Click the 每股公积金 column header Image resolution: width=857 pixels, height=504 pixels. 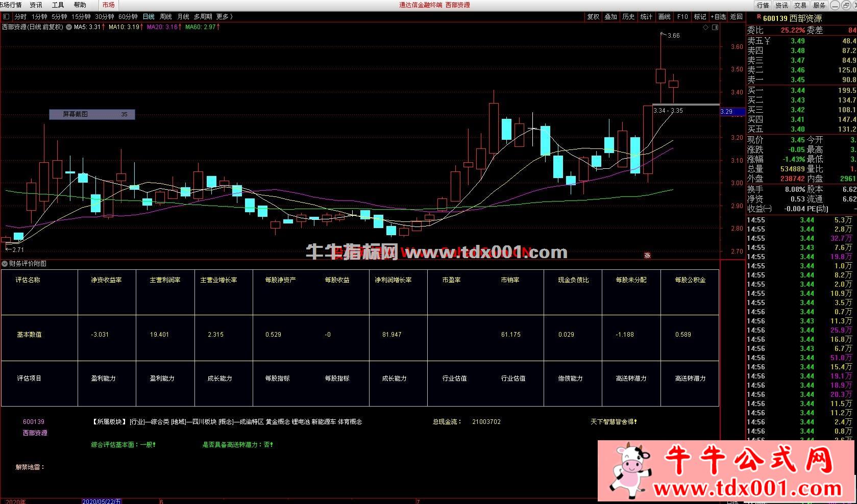[x=690, y=280]
